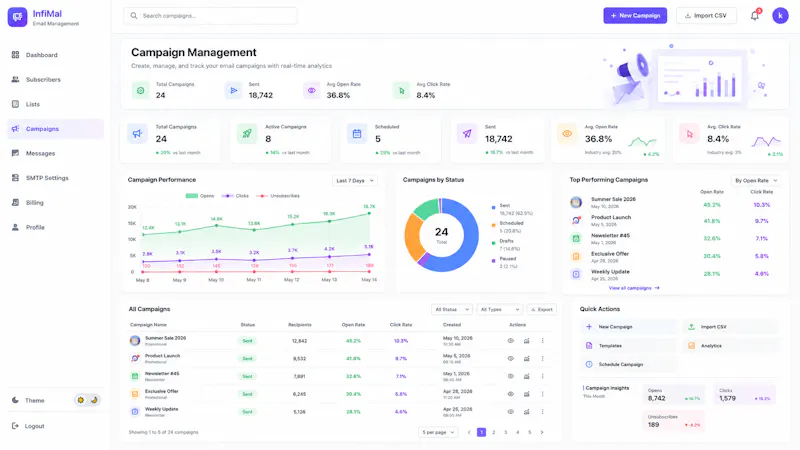Click the Sent legend color swatch
The height and width of the screenshot is (450, 800).
[x=493, y=208]
